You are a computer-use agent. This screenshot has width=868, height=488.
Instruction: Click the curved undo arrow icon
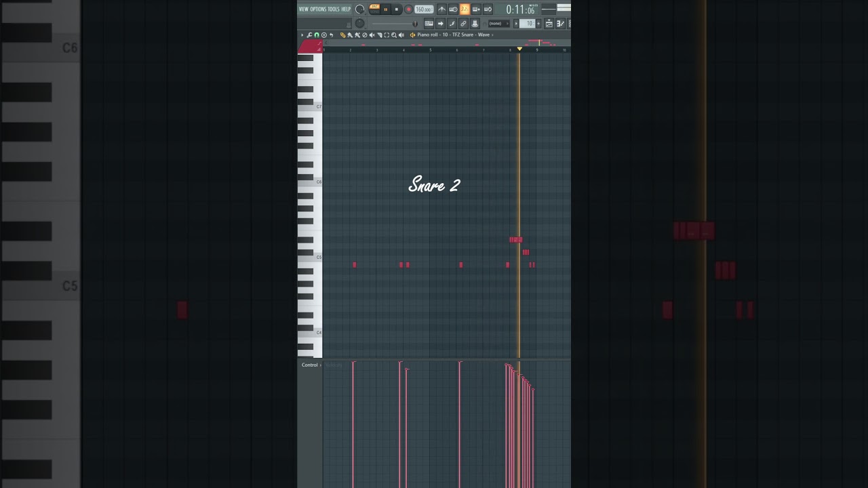pos(332,35)
